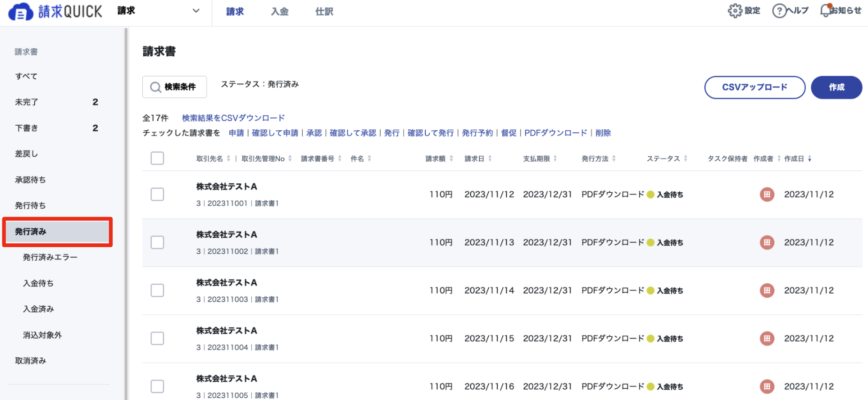Click the 発行 bulk action link
This screenshot has width=868, height=400.
pos(392,133)
